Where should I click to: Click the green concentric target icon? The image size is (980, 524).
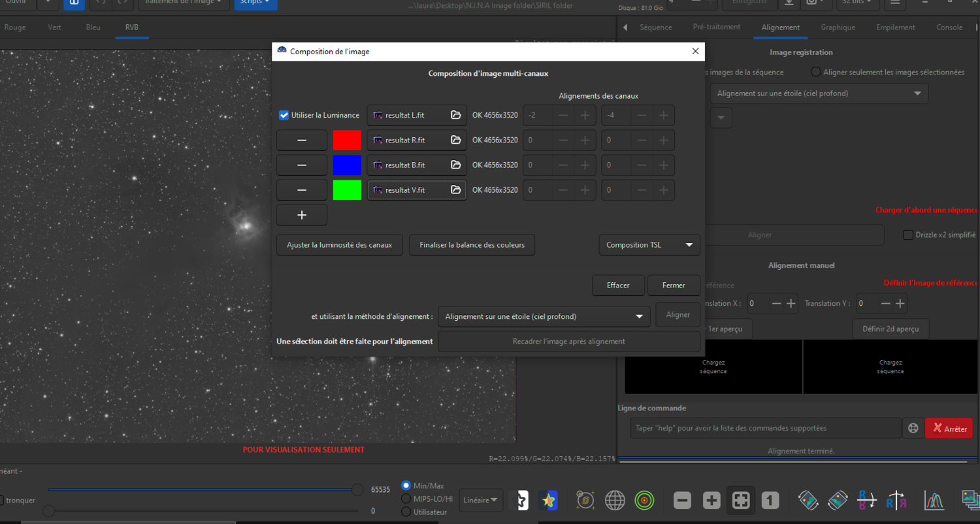[644, 500]
